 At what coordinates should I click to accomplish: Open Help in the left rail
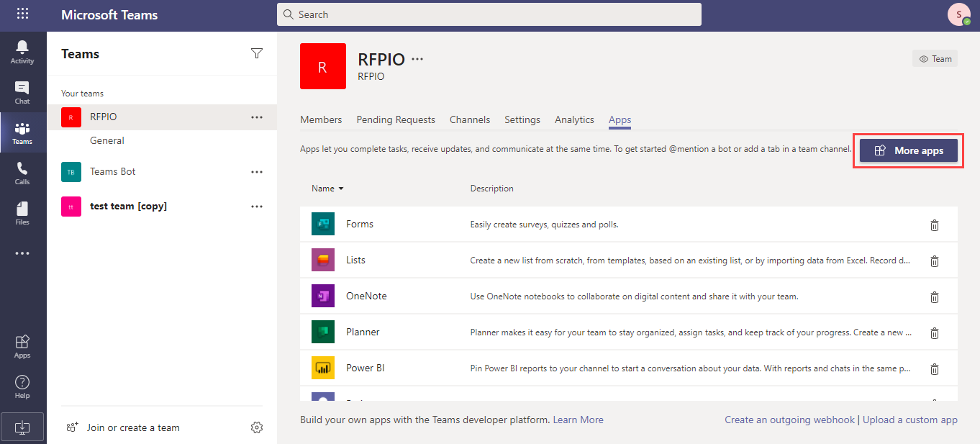pyautogui.click(x=22, y=386)
